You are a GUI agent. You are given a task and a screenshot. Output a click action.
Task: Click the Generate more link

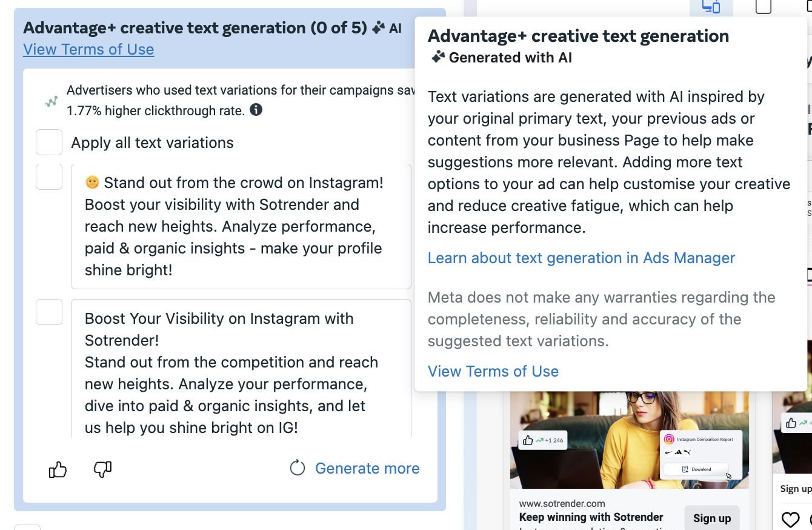[x=367, y=468]
